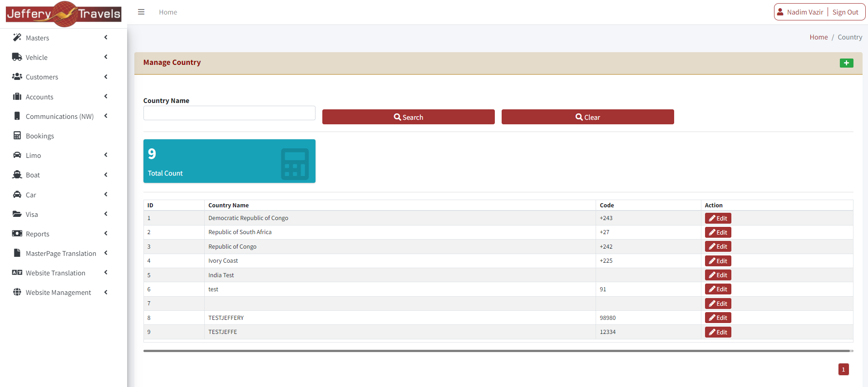Open the Bookings menu item
This screenshot has width=868, height=387.
click(x=40, y=136)
